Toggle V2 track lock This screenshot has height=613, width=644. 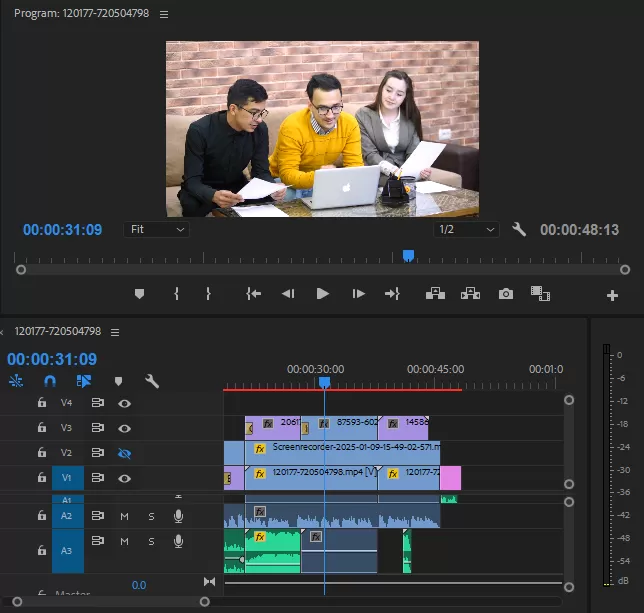pos(42,452)
